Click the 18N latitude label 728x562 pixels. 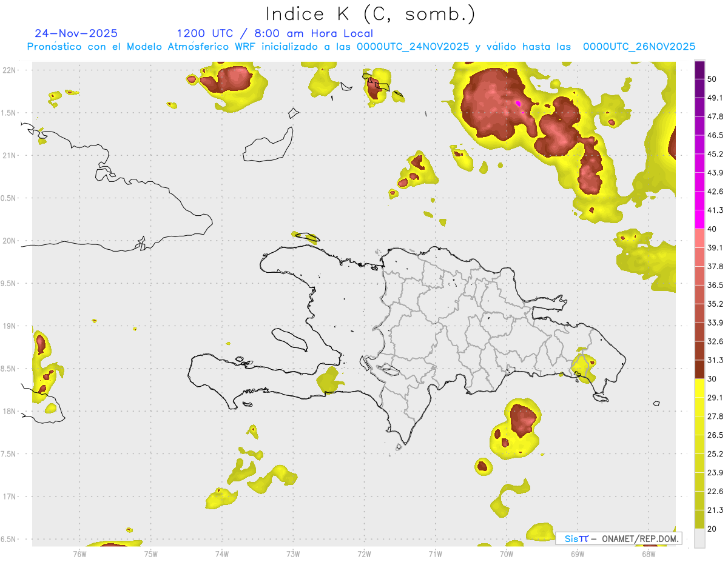click(x=10, y=411)
